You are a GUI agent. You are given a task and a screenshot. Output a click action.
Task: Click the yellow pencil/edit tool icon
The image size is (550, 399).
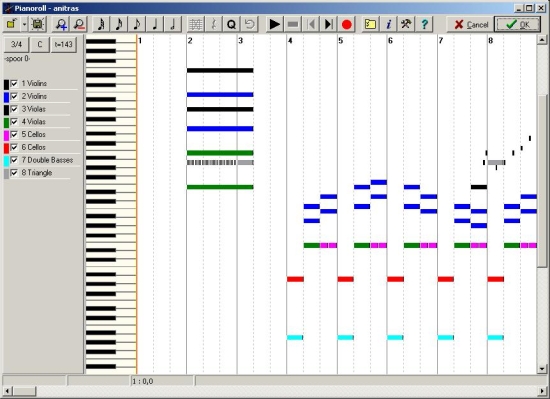(x=12, y=24)
